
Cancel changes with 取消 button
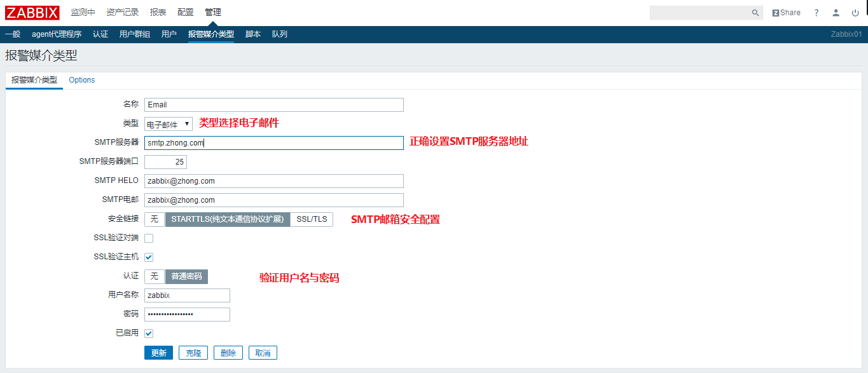click(263, 352)
